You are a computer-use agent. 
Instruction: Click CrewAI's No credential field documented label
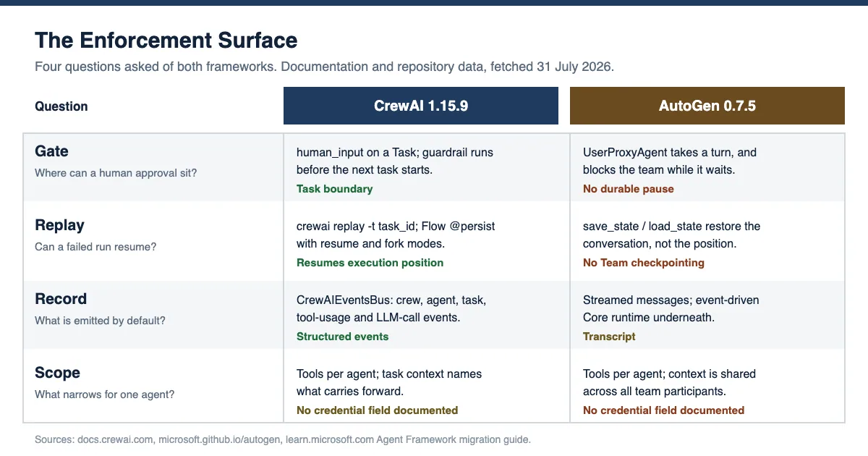[x=377, y=410]
